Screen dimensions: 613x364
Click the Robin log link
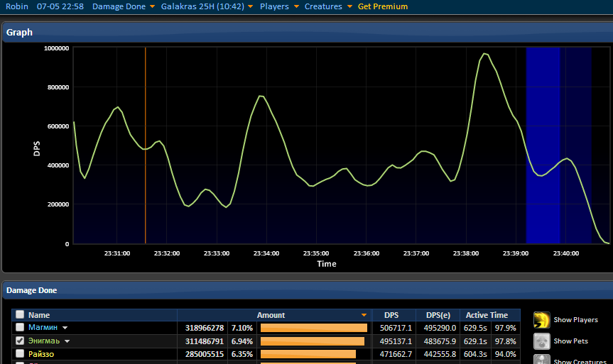17,6
